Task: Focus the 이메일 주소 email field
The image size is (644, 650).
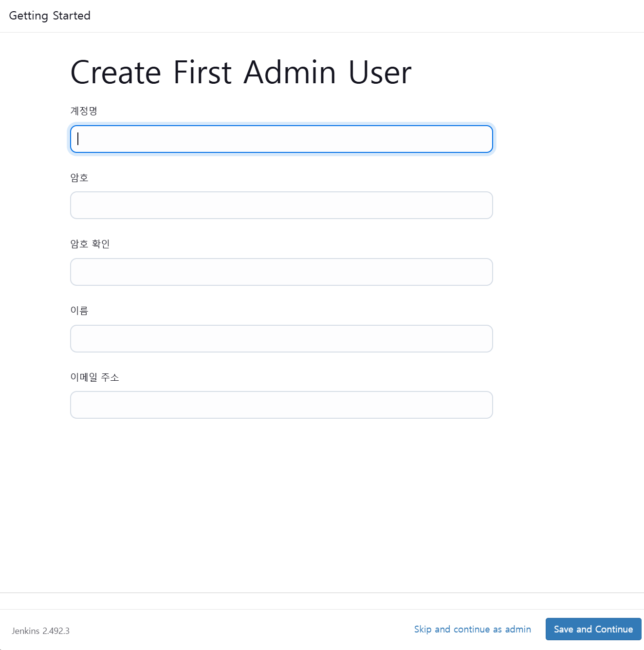Action: 281,405
